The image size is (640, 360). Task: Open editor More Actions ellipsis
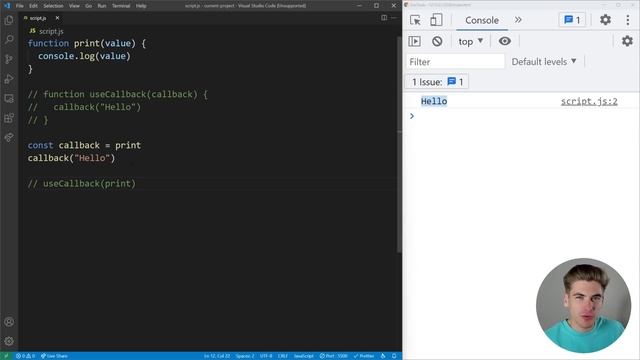tap(393, 18)
